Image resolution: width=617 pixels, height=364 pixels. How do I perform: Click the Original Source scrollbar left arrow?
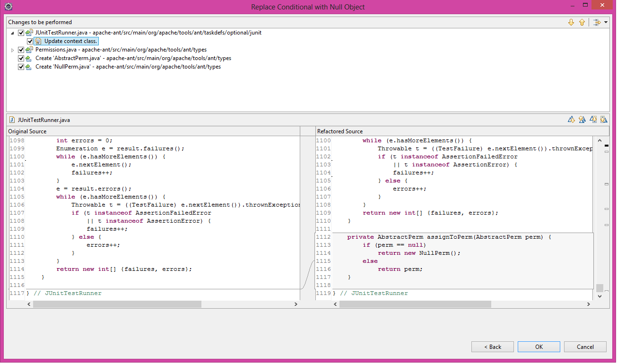click(x=29, y=304)
